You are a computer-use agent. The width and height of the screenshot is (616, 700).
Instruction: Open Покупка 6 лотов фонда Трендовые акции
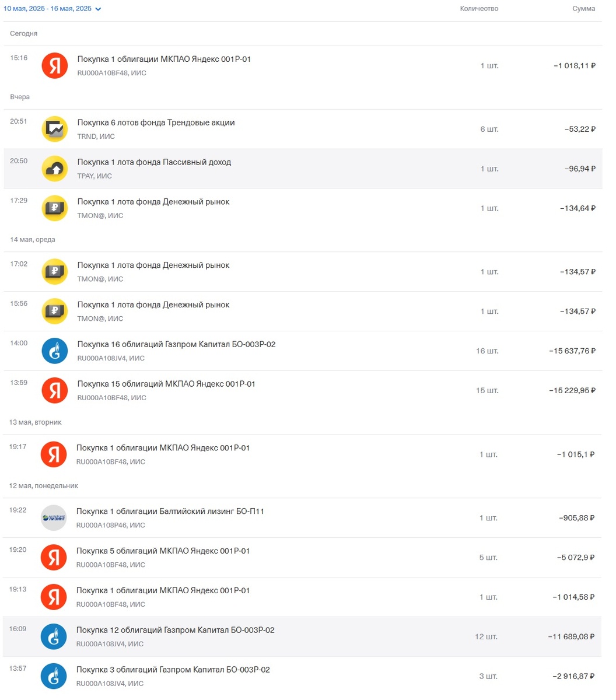[156, 123]
